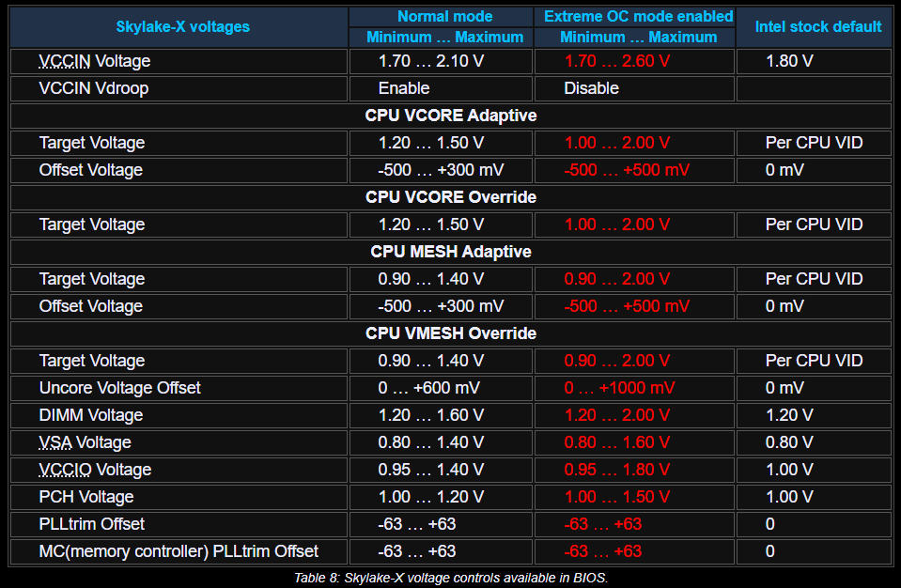Click the red value '1.70 … 2.60 V'
The height and width of the screenshot is (588, 901).
(x=616, y=61)
